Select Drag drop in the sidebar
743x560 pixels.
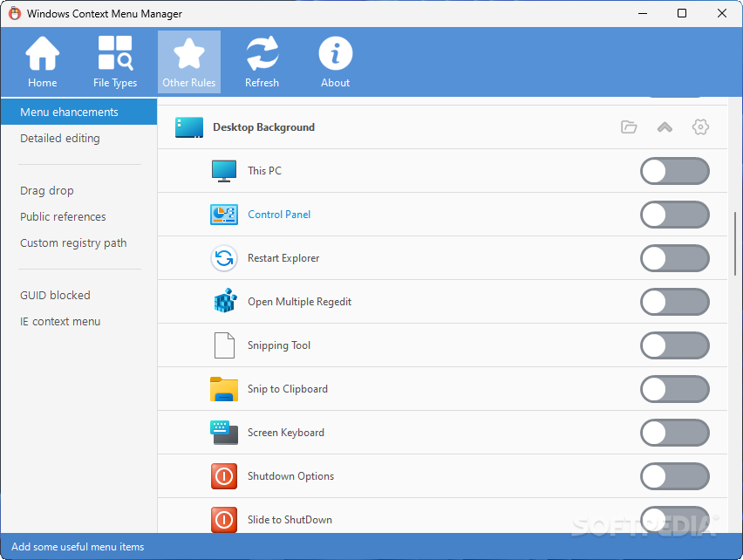pyautogui.click(x=78, y=190)
